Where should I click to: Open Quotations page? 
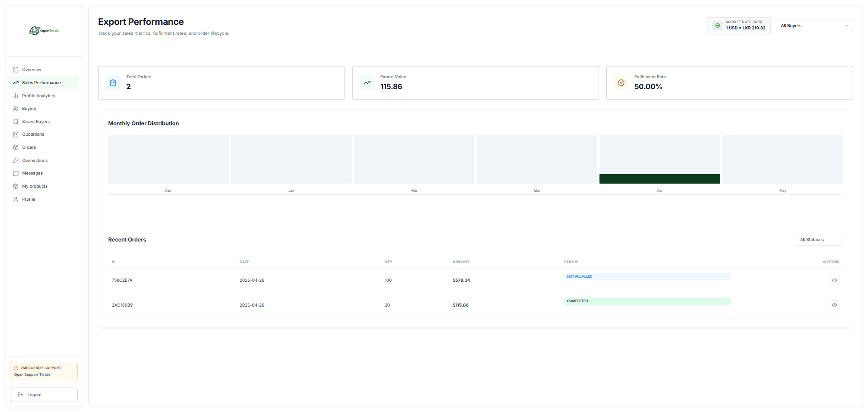pyautogui.click(x=44, y=134)
